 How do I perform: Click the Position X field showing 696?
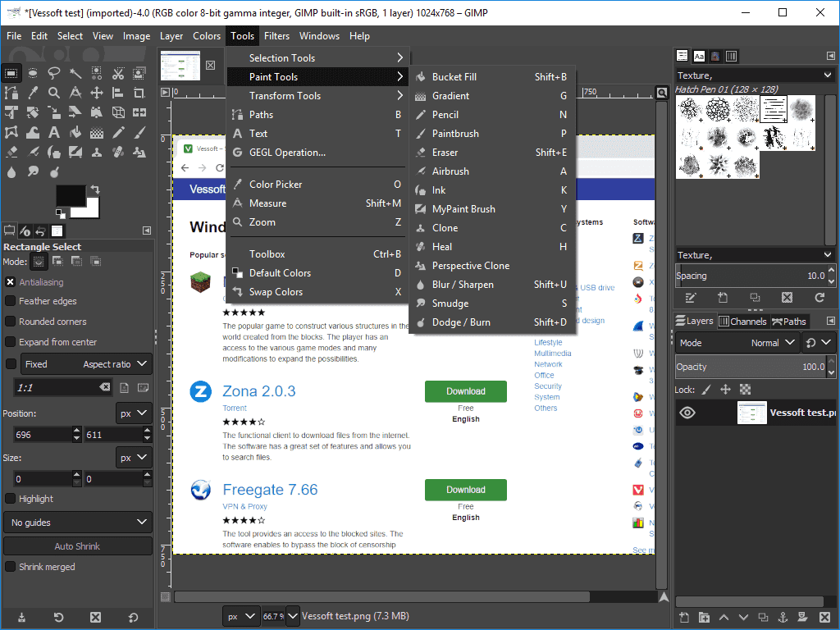[x=43, y=435]
